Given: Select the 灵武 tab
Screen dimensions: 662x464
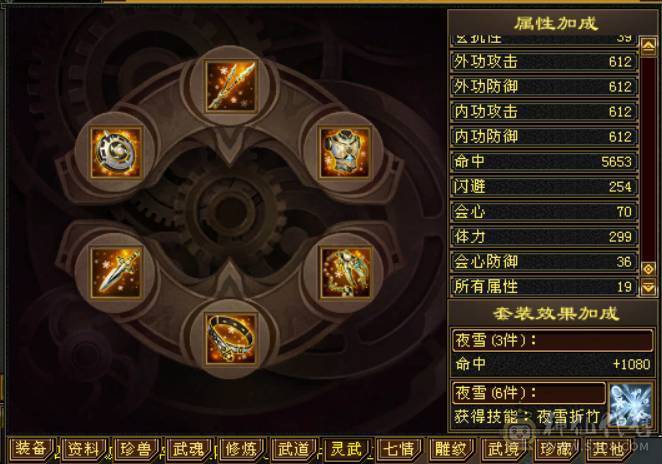Looking at the screenshot, I should tap(346, 448).
